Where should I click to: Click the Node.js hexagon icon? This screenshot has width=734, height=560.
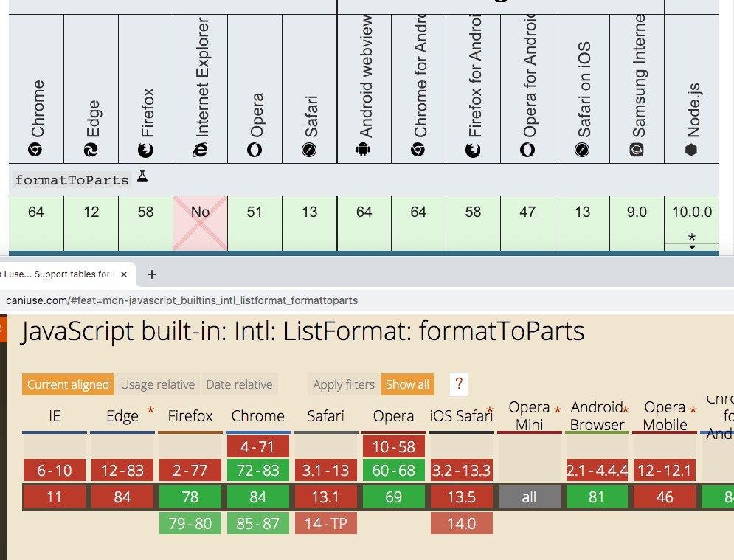[x=691, y=150]
